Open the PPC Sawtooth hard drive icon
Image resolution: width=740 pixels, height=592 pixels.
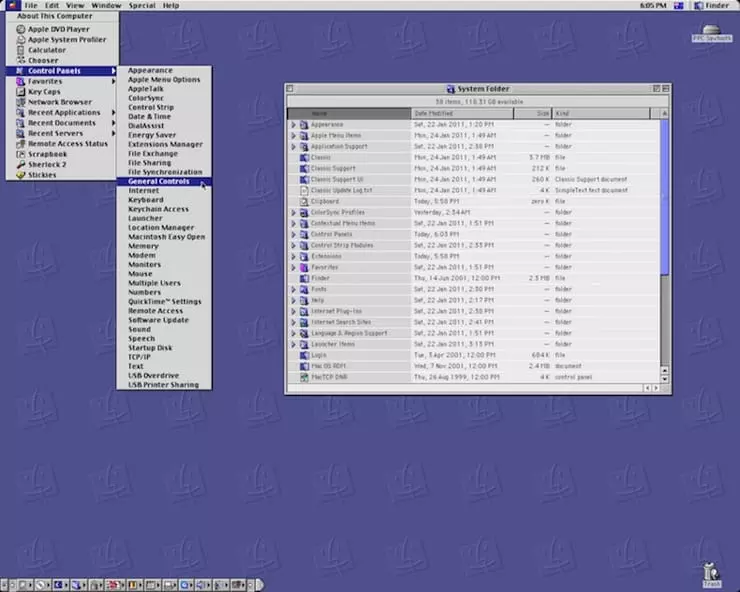pos(712,30)
